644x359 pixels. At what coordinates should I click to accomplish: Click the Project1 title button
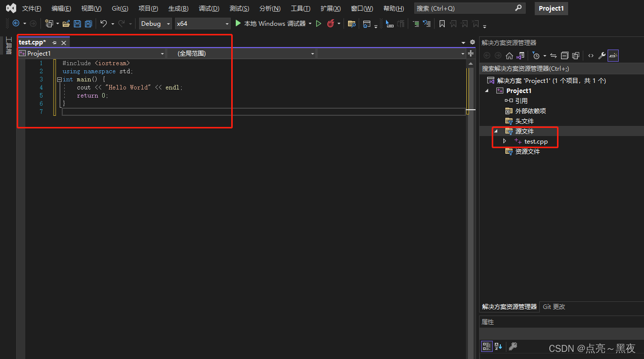pyautogui.click(x=551, y=9)
